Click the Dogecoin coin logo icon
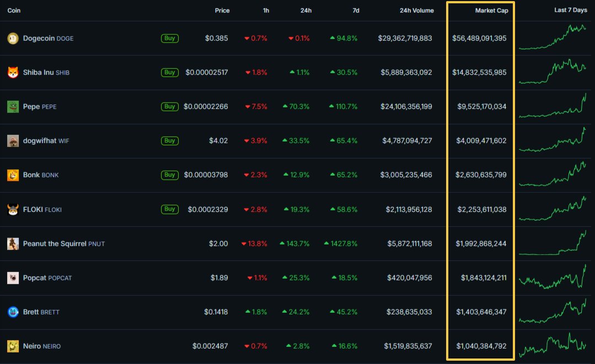595x364 pixels. 13,39
